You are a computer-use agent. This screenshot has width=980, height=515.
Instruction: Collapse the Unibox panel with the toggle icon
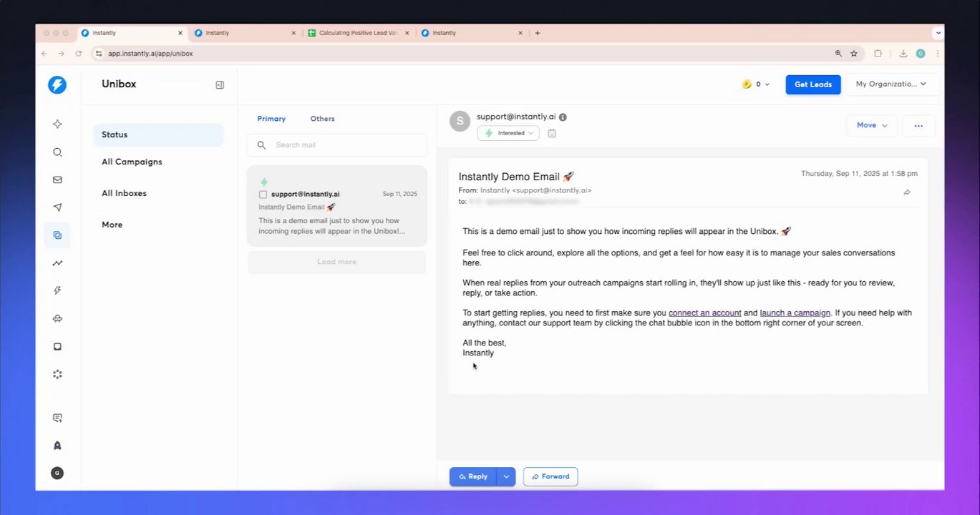point(220,84)
